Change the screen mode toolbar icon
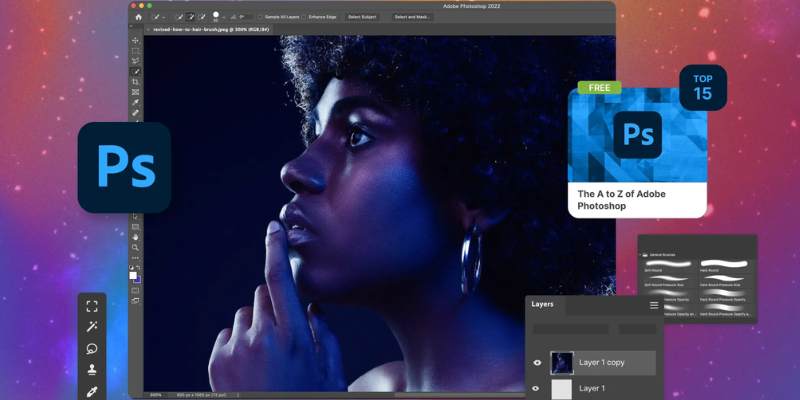The height and width of the screenshot is (400, 800). (x=135, y=301)
